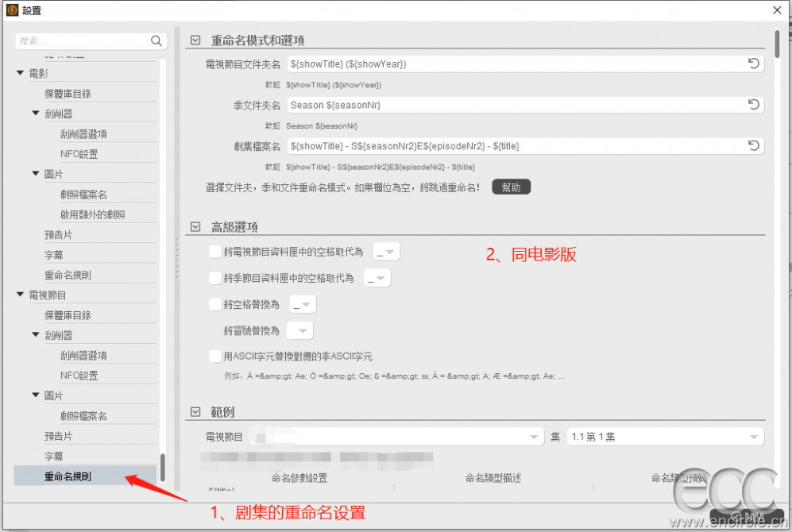Reset the 劇集檔案名 pattern to default
Image resolution: width=792 pixels, height=532 pixels.
[753, 145]
